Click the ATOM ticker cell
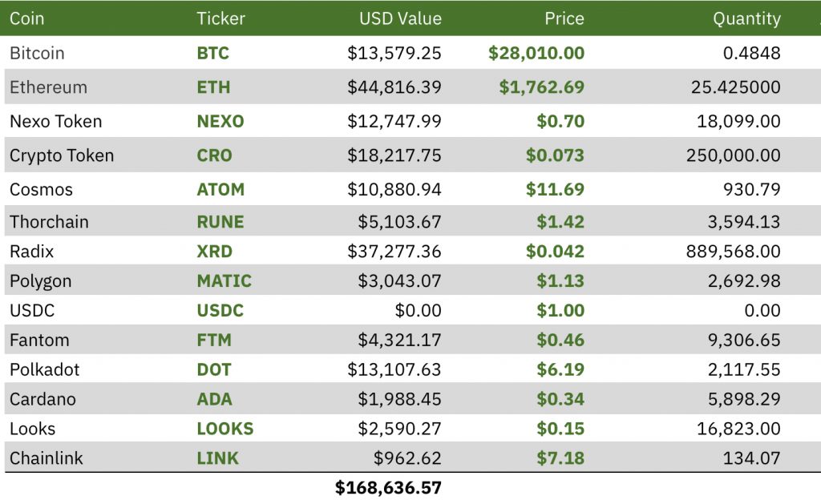The width and height of the screenshot is (821, 504). pyautogui.click(x=220, y=189)
